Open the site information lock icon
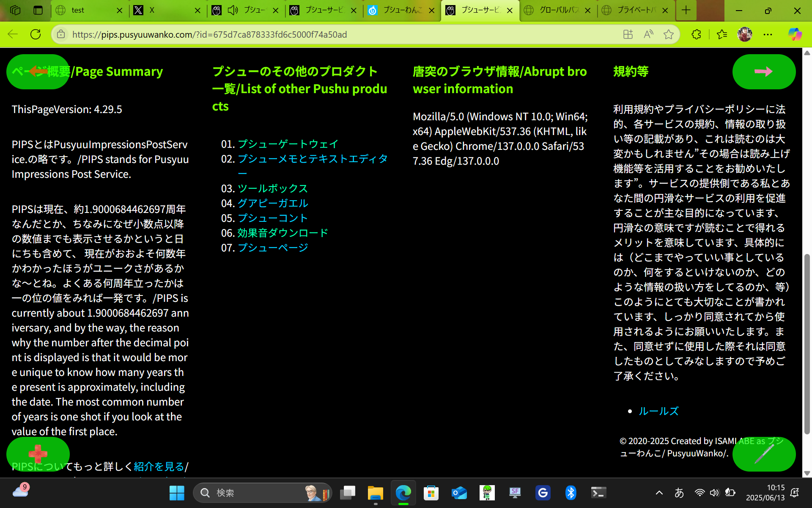This screenshot has height=508, width=812. 61,34
